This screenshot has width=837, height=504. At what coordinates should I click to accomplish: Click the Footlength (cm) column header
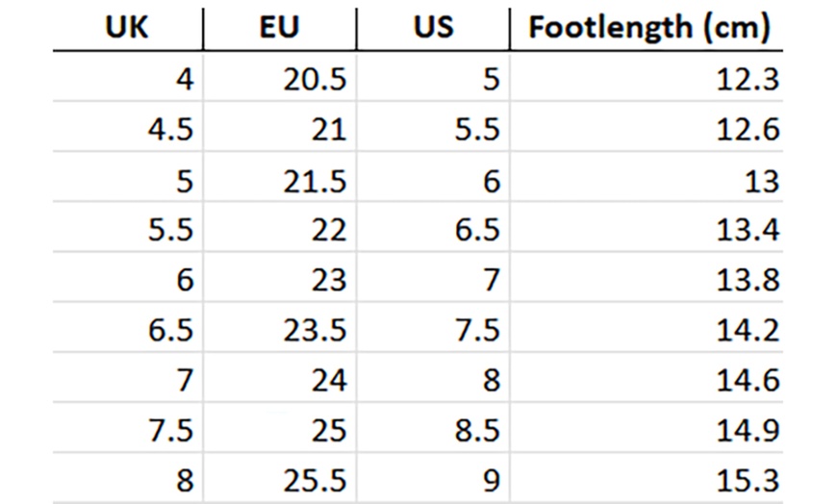pos(650,29)
